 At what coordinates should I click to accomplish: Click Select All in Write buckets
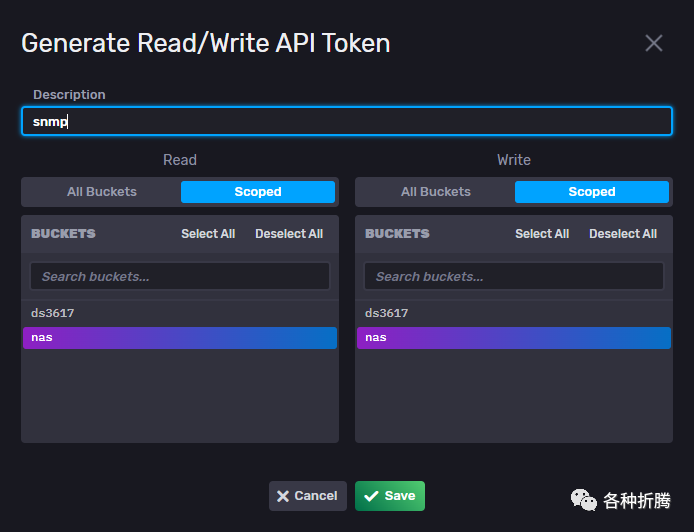pyautogui.click(x=542, y=234)
